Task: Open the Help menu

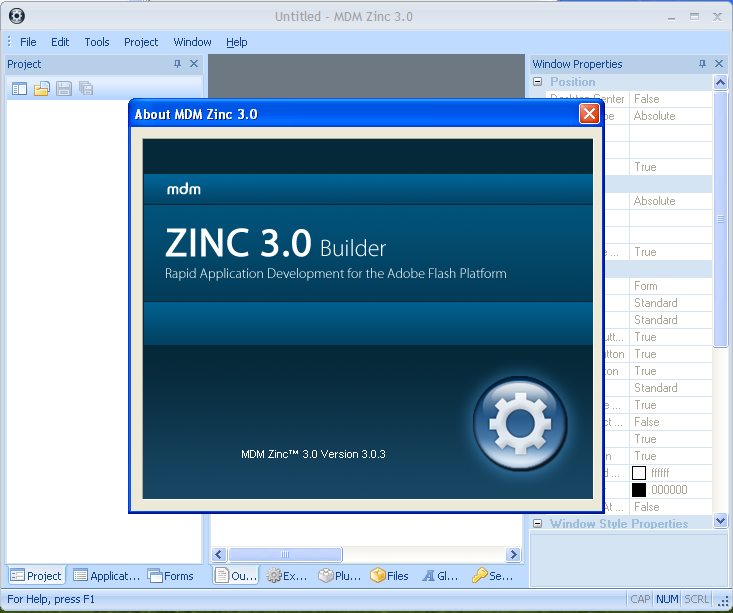Action: [x=237, y=42]
